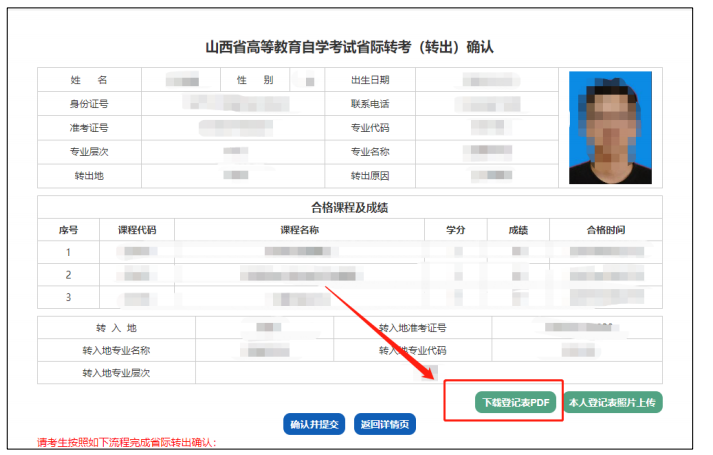Click the 课程名称 column header
Screen dimensions: 713x455
pos(299,230)
